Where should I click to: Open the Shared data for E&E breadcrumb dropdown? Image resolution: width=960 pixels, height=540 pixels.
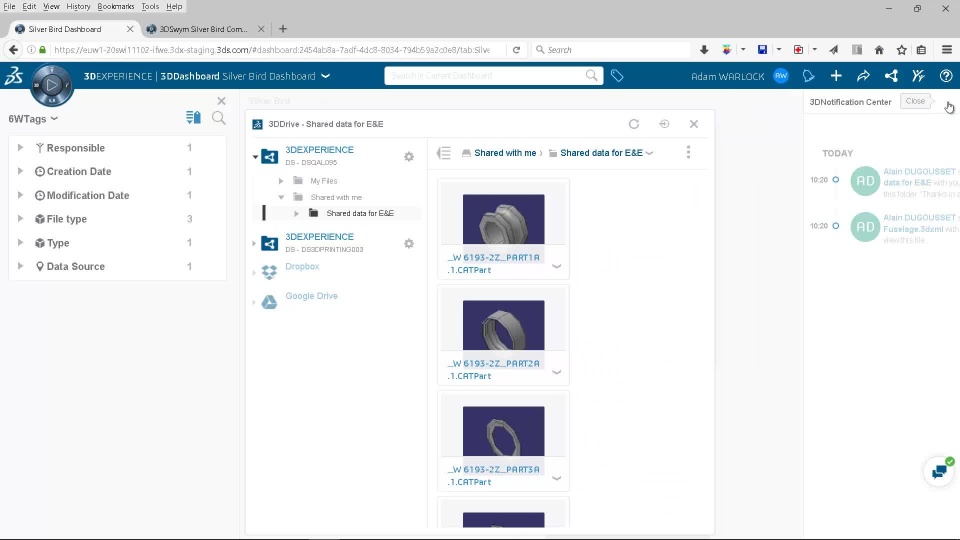(650, 153)
